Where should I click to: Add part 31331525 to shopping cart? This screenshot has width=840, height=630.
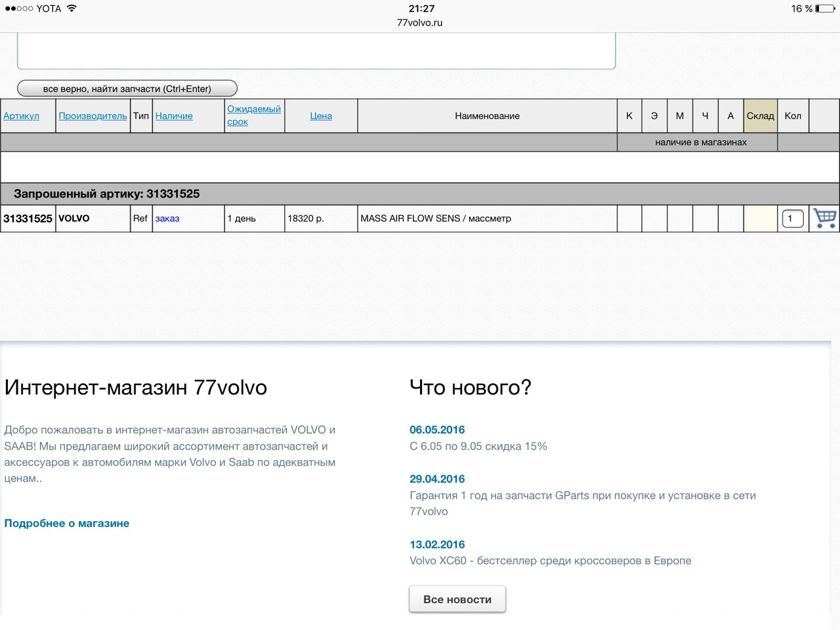point(824,219)
